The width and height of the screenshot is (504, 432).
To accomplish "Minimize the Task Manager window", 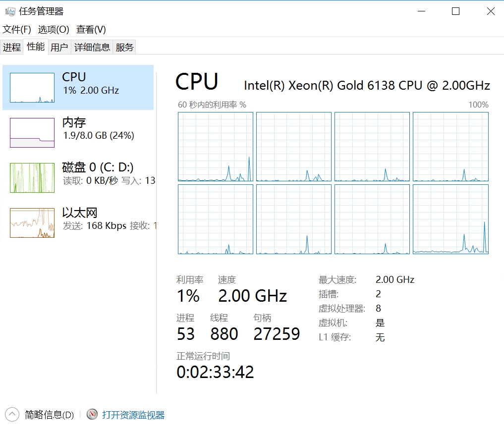I will [x=421, y=11].
